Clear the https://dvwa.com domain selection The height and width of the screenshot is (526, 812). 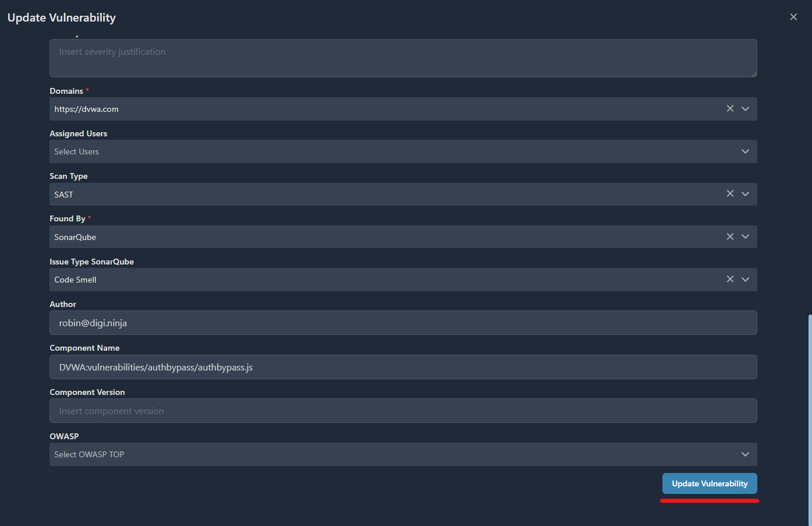(730, 108)
